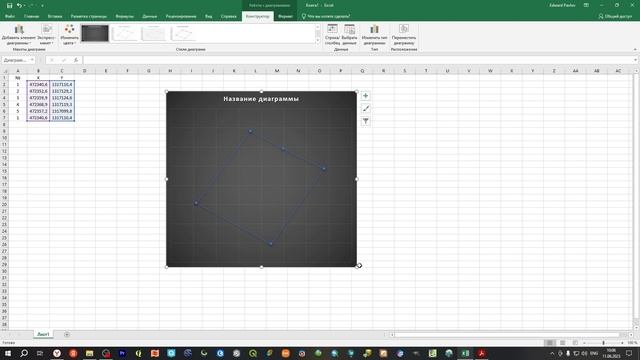Select the dark chart style thumbnail
This screenshot has height=360, width=640.
click(95, 33)
